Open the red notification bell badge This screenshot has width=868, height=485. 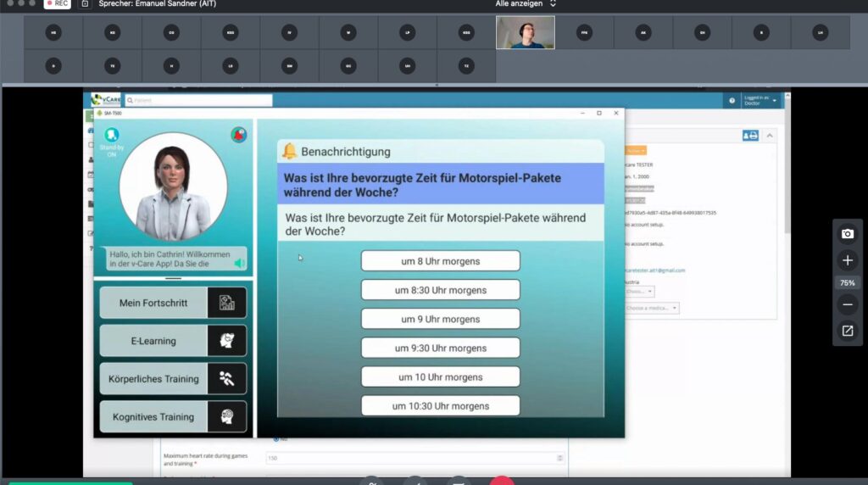coord(238,135)
